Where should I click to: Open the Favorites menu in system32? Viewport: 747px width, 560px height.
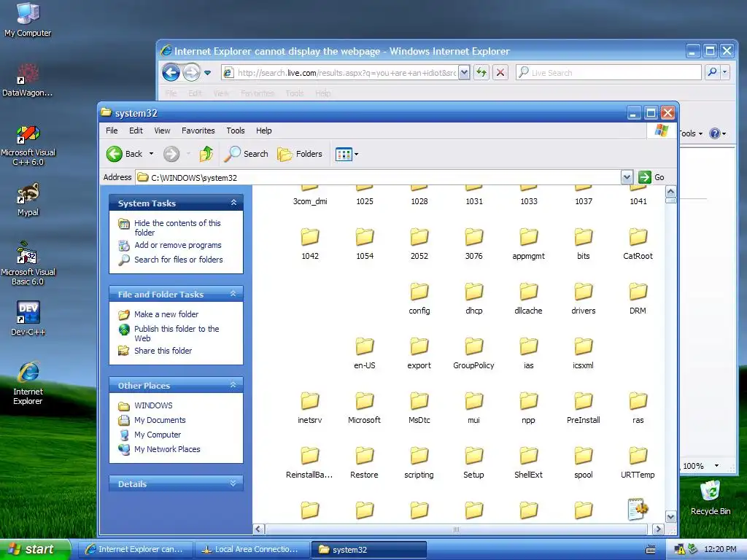coord(198,131)
